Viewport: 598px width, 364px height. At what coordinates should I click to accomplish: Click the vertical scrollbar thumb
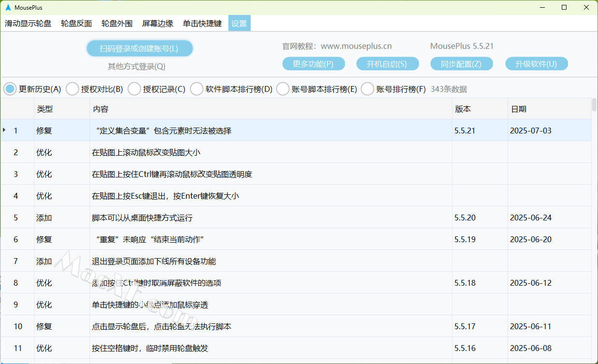(x=594, y=105)
